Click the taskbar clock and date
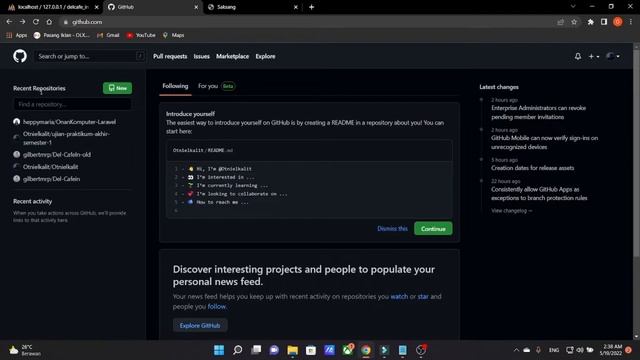The height and width of the screenshot is (360, 640). click(611, 350)
